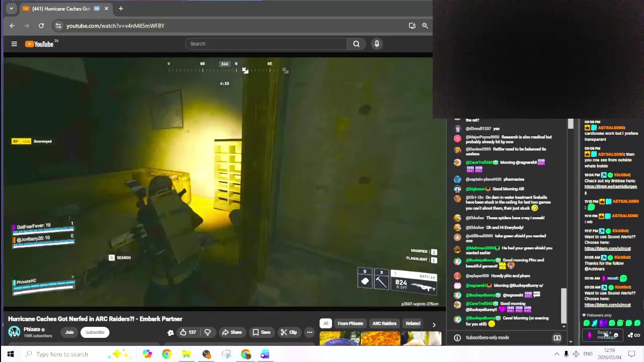Open a new browser tab with plus
This screenshot has height=362, width=644.
tap(121, 9)
